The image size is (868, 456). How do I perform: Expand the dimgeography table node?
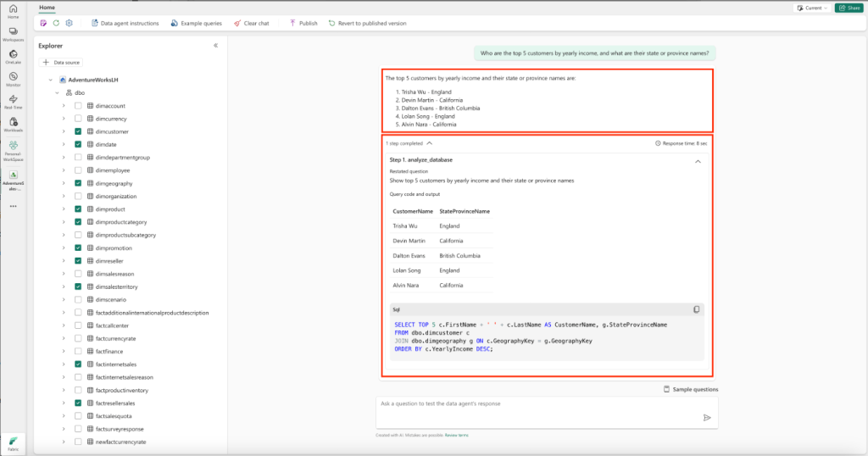click(64, 183)
